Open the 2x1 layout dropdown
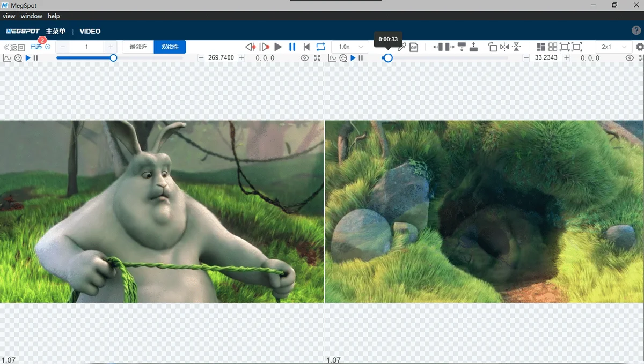Image resolution: width=644 pixels, height=364 pixels. pyautogui.click(x=614, y=47)
